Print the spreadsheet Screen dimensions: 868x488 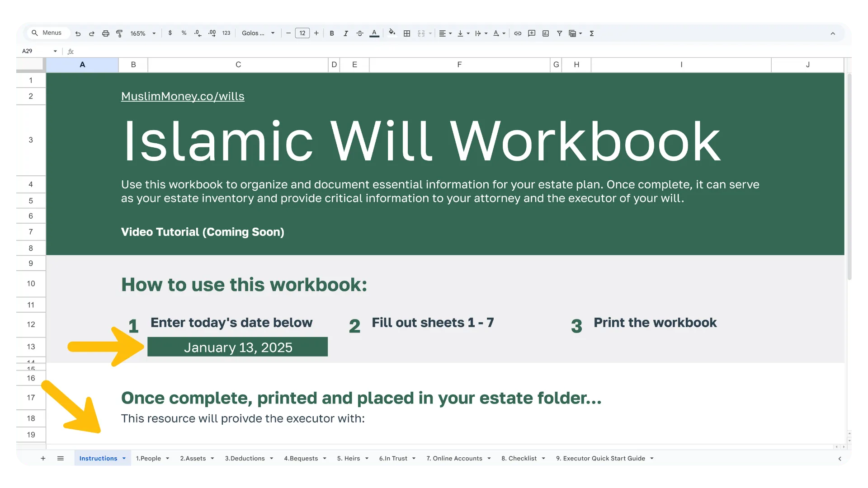click(105, 33)
